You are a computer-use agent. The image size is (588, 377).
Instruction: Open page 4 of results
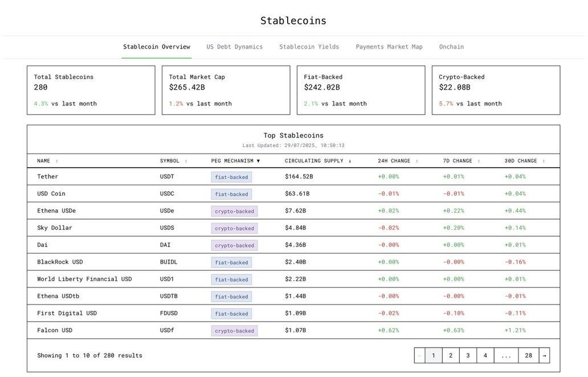[x=485, y=355]
